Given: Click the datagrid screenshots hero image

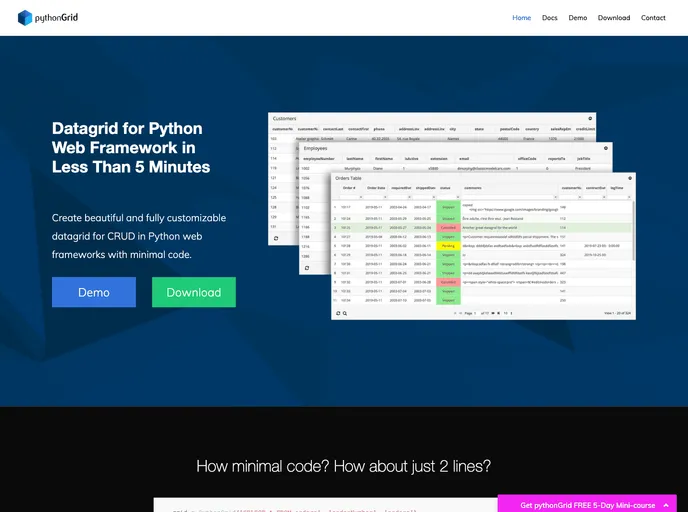Looking at the screenshot, I should 452,216.
